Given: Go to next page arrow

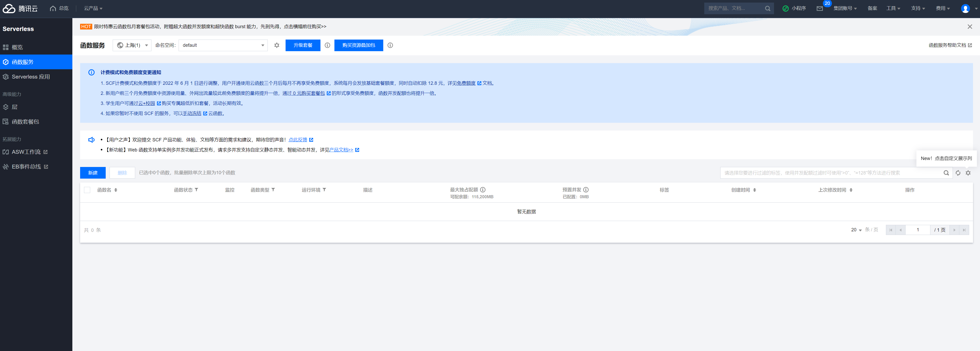Looking at the screenshot, I should (954, 230).
